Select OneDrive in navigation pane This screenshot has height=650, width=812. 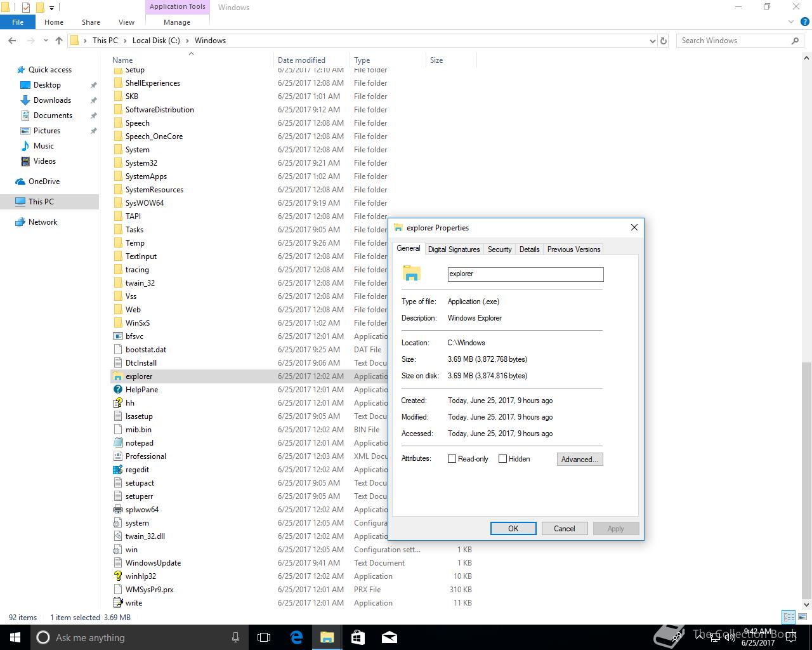[x=44, y=182]
